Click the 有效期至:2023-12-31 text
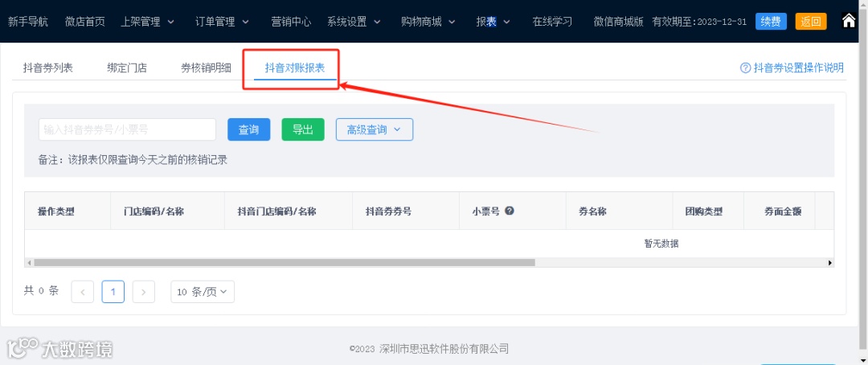The image size is (868, 365). point(700,23)
